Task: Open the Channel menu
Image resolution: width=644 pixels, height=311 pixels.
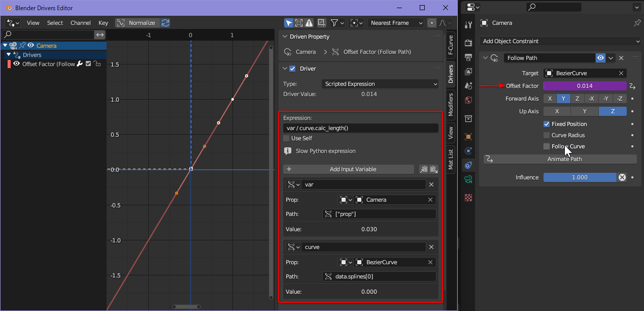Action: 81,23
